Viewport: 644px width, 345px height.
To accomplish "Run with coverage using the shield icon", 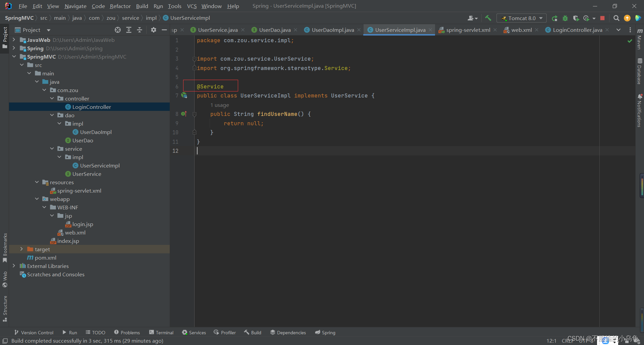I will 576,18.
